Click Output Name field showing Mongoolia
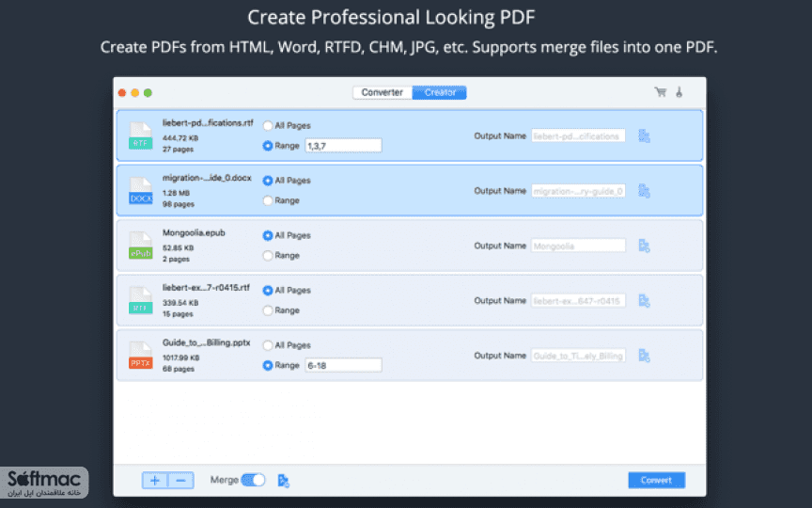Image resolution: width=812 pixels, height=508 pixels. [x=578, y=246]
